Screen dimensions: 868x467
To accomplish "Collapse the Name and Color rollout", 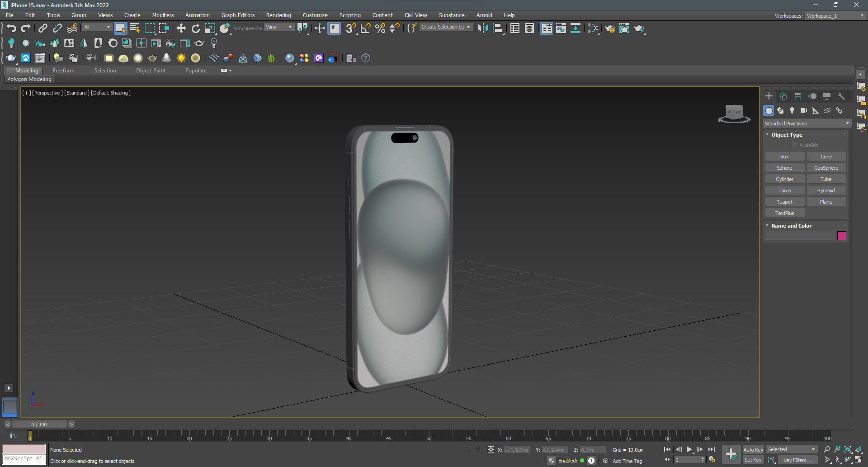I will pyautogui.click(x=791, y=226).
